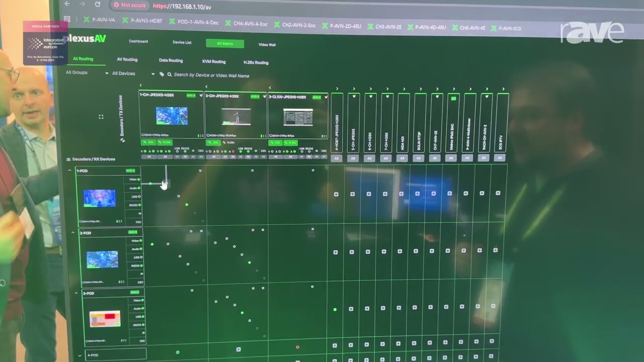Click the tag filter icon beside search
644x362 pixels.
click(x=162, y=74)
